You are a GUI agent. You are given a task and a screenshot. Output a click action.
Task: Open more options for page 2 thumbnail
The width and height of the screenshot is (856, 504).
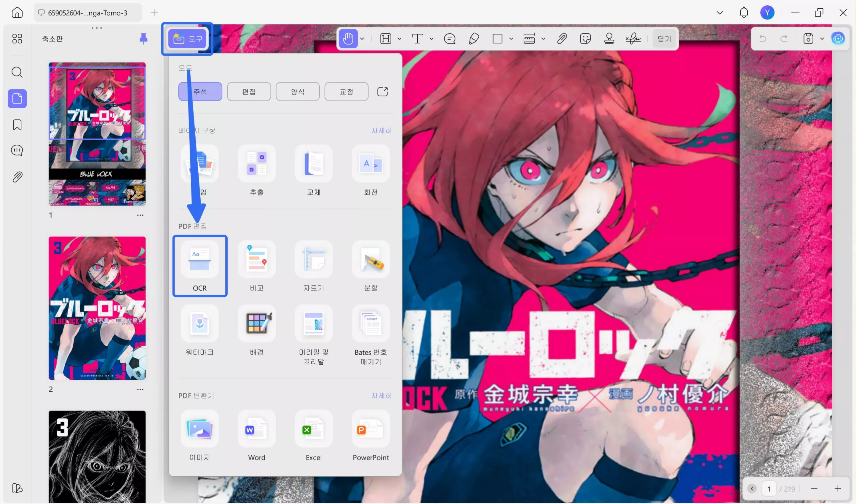(x=140, y=389)
